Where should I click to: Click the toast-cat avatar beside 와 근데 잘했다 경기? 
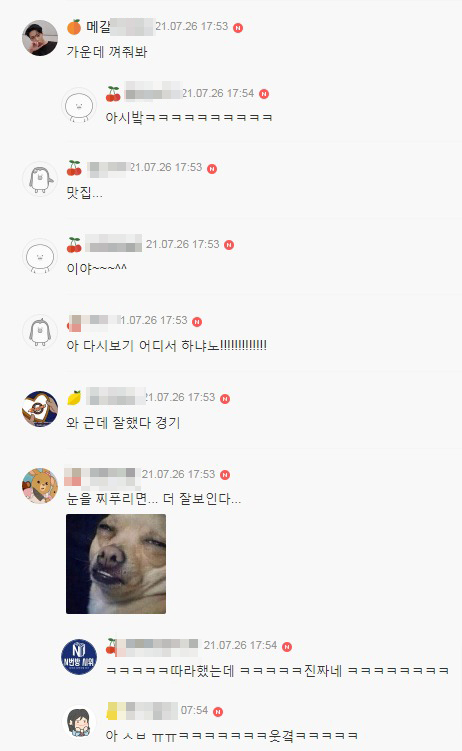40,409
